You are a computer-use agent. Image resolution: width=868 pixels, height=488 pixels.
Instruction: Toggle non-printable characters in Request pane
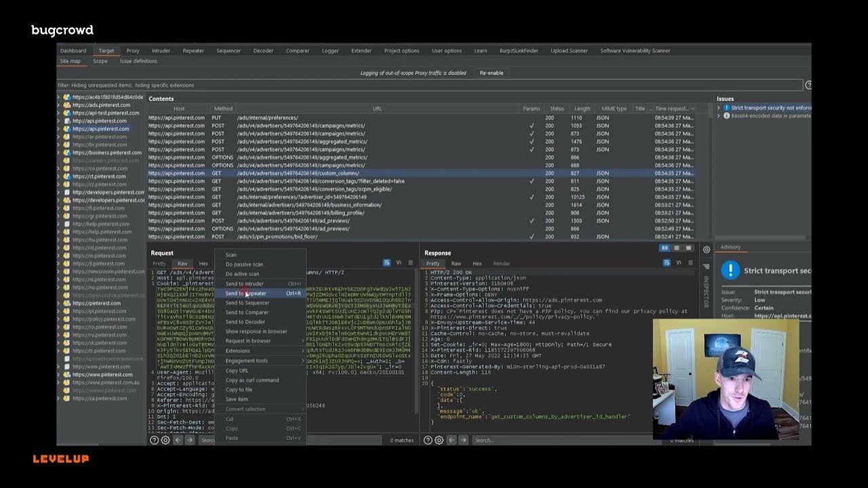pyautogui.click(x=399, y=263)
